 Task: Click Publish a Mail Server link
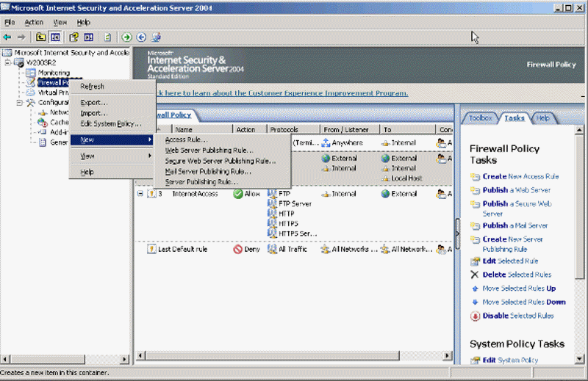coord(515,225)
